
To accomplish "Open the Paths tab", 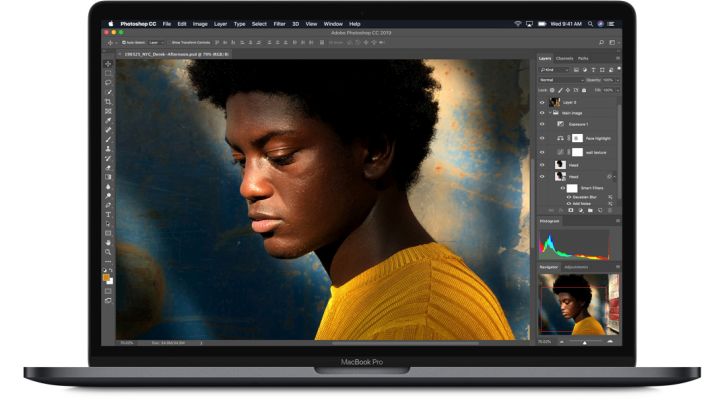I will [x=583, y=59].
